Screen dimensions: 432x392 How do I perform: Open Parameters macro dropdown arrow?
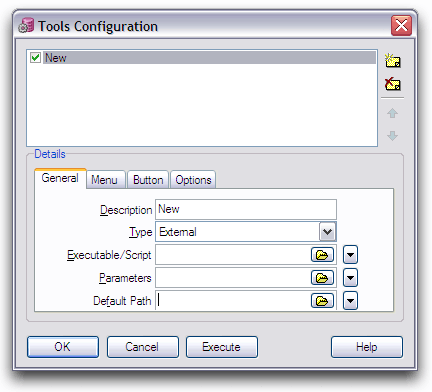[350, 278]
